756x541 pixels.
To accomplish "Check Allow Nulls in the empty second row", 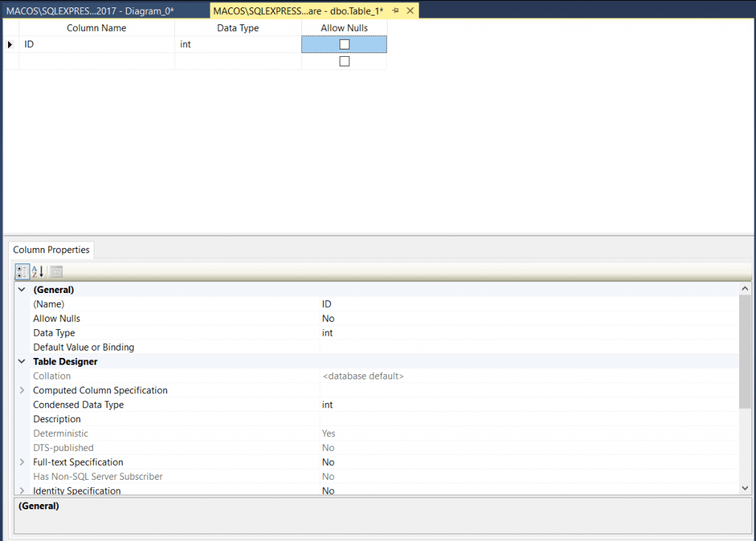I will [x=344, y=62].
